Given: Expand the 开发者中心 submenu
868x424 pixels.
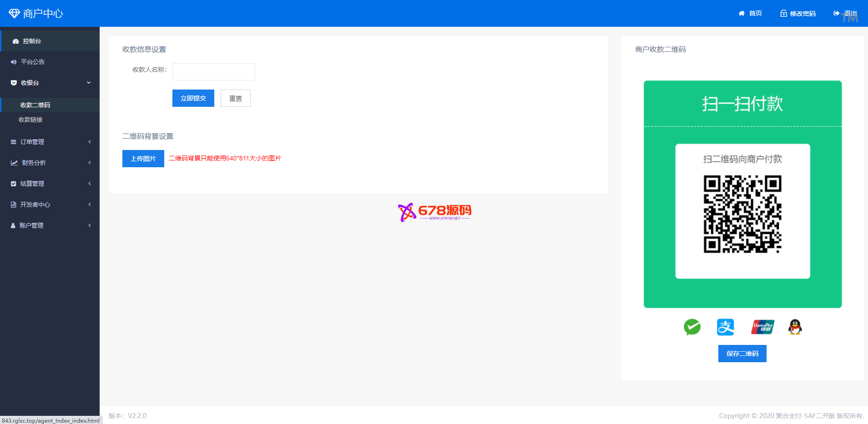Looking at the screenshot, I should [x=90, y=205].
